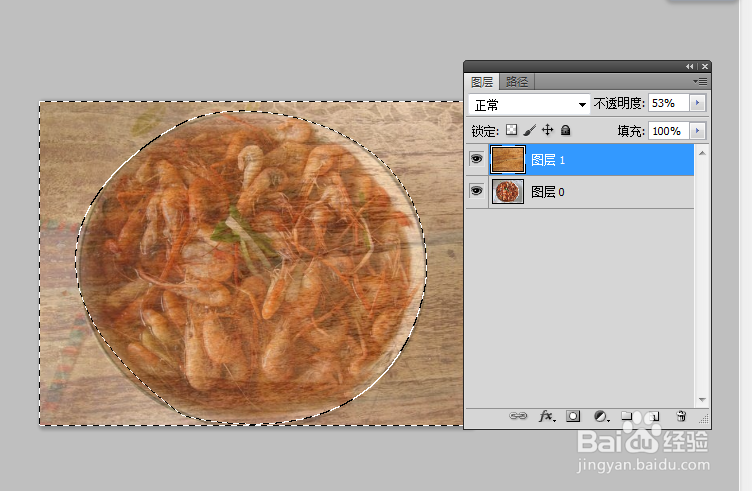Select the 图层 1 layer thumbnail
This screenshot has height=491, width=752.
click(507, 159)
